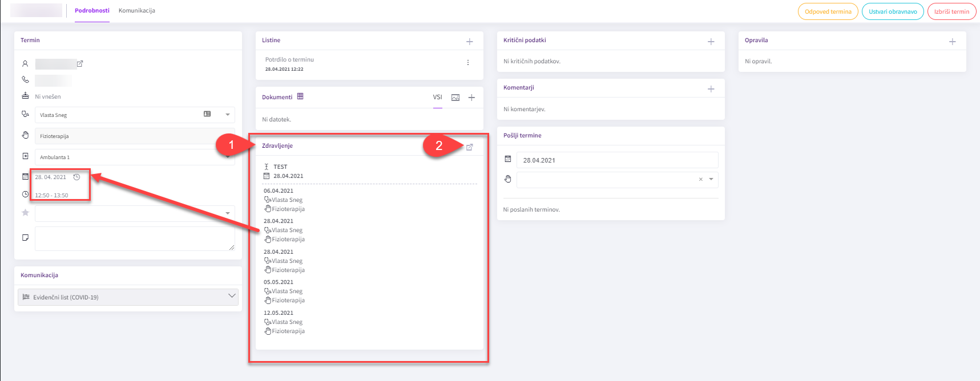Open three-dot menu for Potrdilo o terminu
980x381 pixels.
click(468, 63)
